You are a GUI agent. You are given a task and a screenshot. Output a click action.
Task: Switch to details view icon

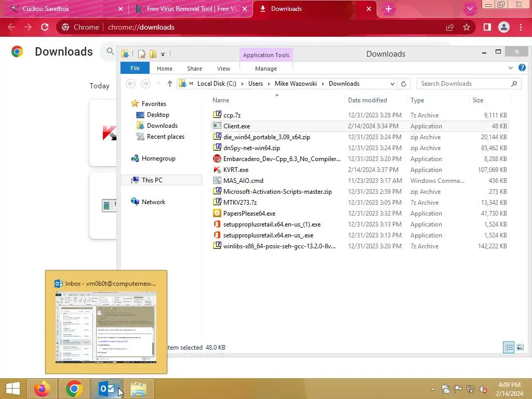509,347
